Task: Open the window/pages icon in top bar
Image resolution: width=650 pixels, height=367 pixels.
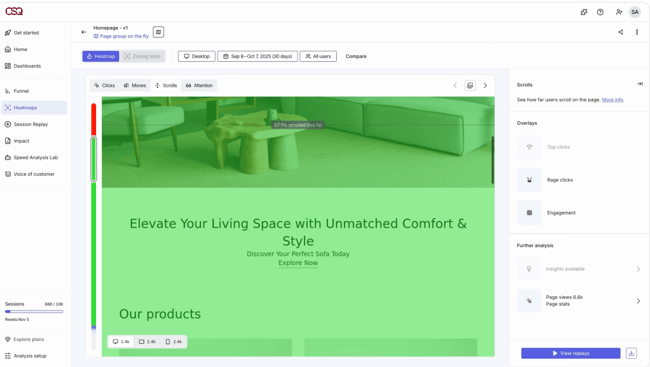Action: (584, 12)
